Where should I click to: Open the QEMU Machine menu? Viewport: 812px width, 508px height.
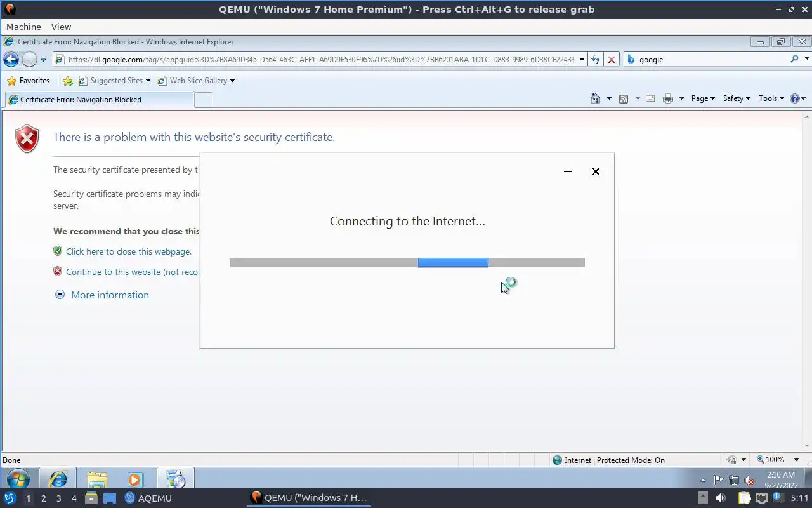(23, 27)
